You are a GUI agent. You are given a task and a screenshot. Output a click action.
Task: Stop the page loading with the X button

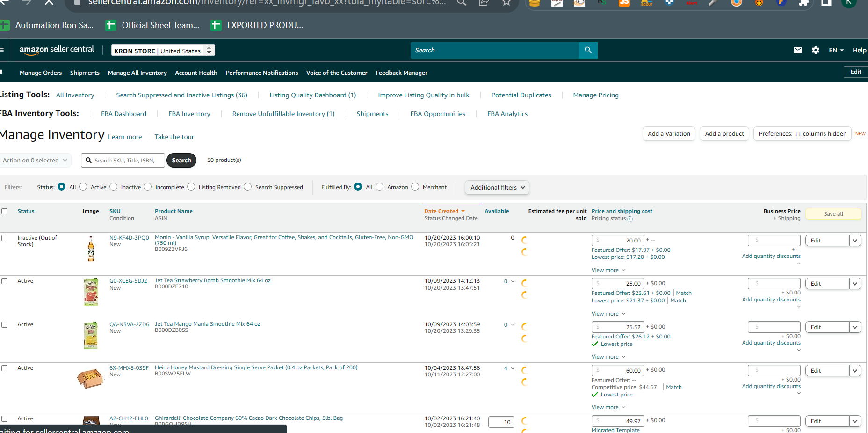point(49,2)
